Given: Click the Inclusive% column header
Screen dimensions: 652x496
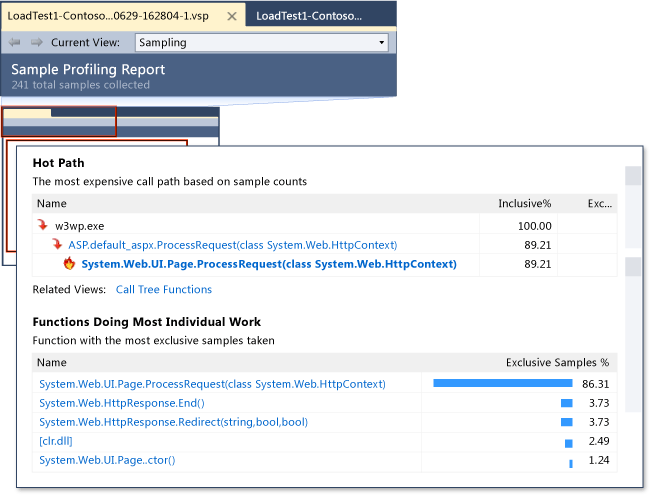Looking at the screenshot, I should pos(525,203).
